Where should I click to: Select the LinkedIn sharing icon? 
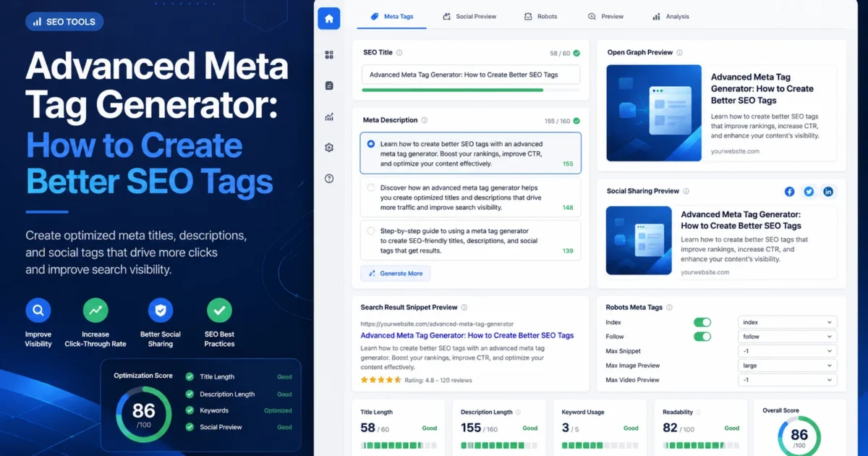tap(828, 192)
